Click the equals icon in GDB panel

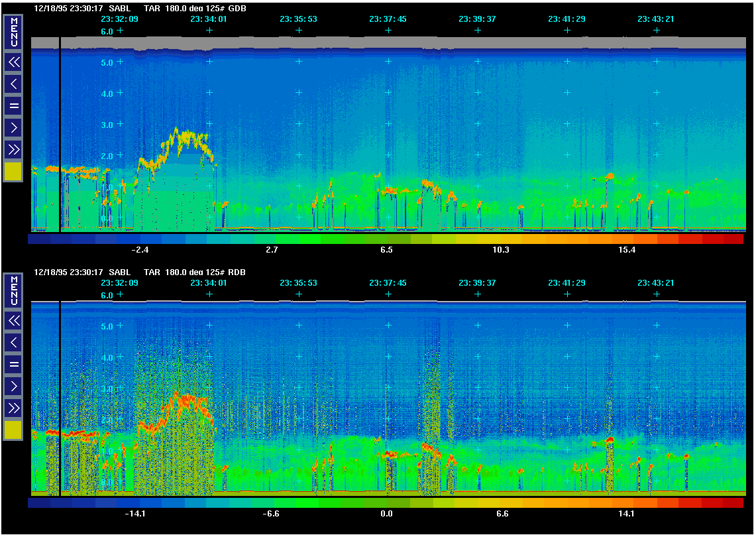[x=13, y=105]
